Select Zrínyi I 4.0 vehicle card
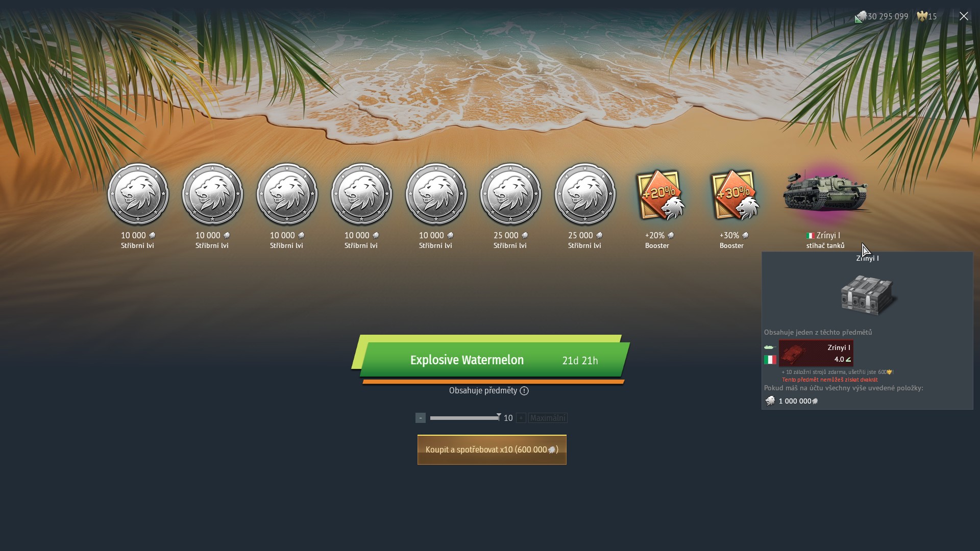This screenshot has width=980, height=551. (x=816, y=353)
